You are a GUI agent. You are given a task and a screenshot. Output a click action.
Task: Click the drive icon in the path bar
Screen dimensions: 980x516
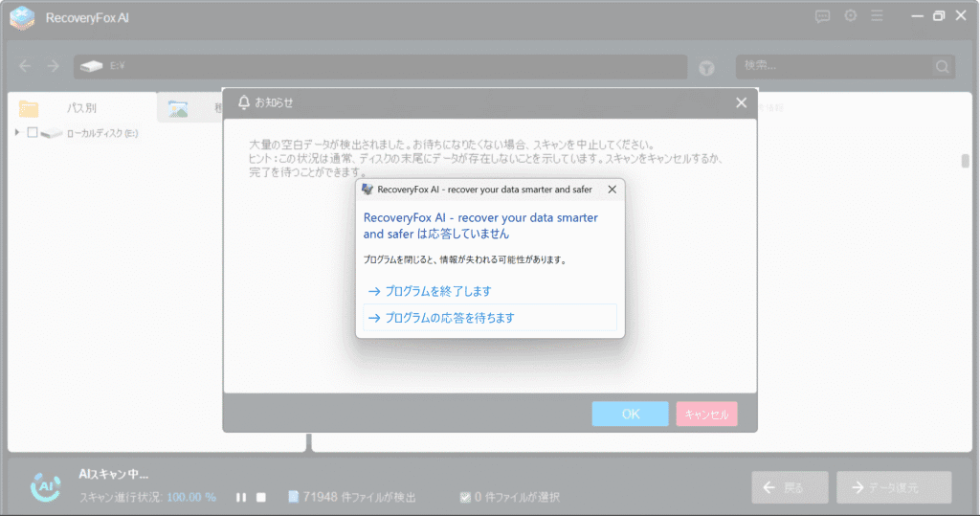(91, 66)
